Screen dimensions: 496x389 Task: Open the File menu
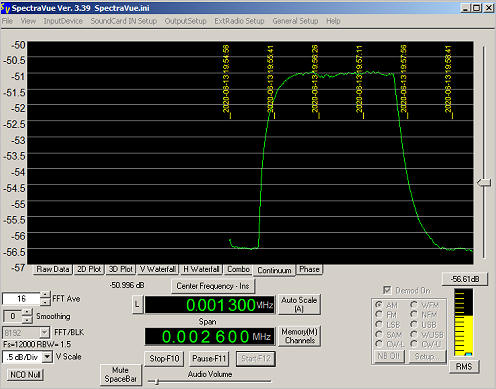click(7, 21)
